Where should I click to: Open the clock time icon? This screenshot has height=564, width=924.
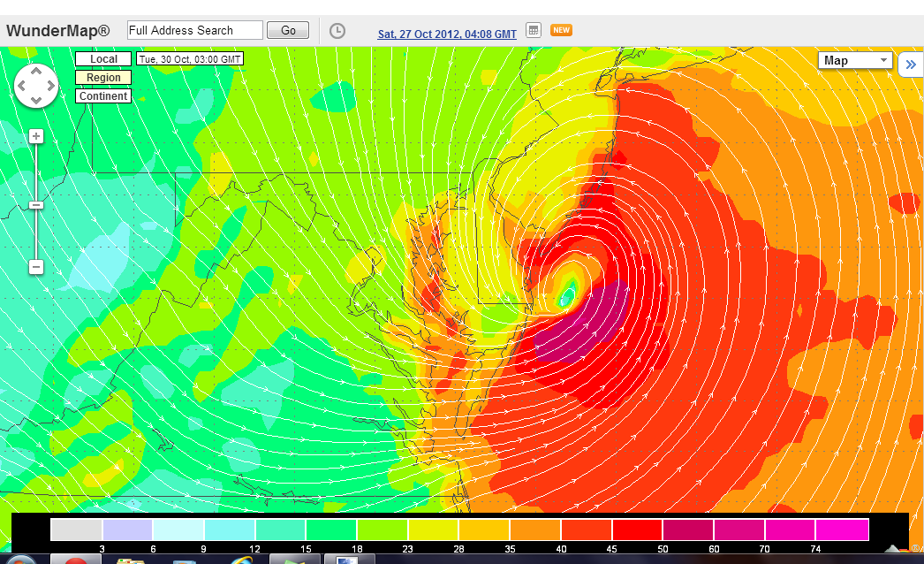337,31
